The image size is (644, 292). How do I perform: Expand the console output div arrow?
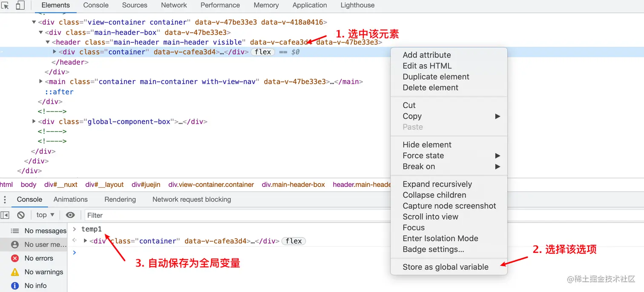pos(86,241)
